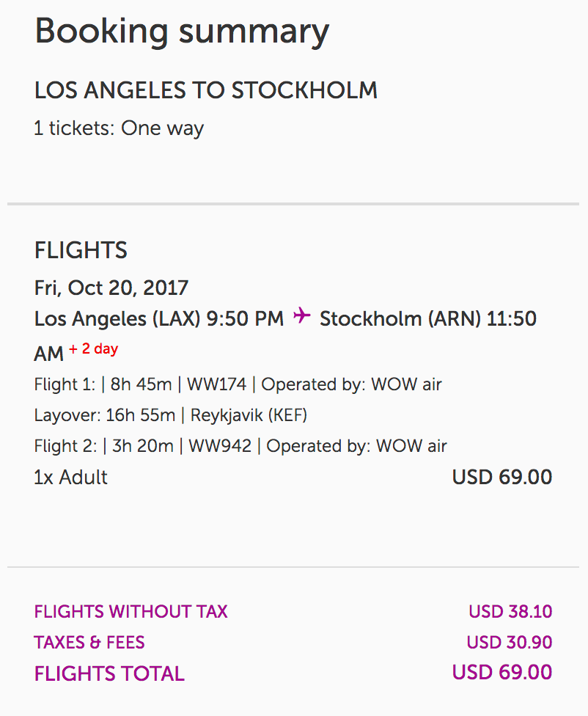The width and height of the screenshot is (588, 716).
Task: Click the 1x Adult passenger label
Action: tap(71, 478)
